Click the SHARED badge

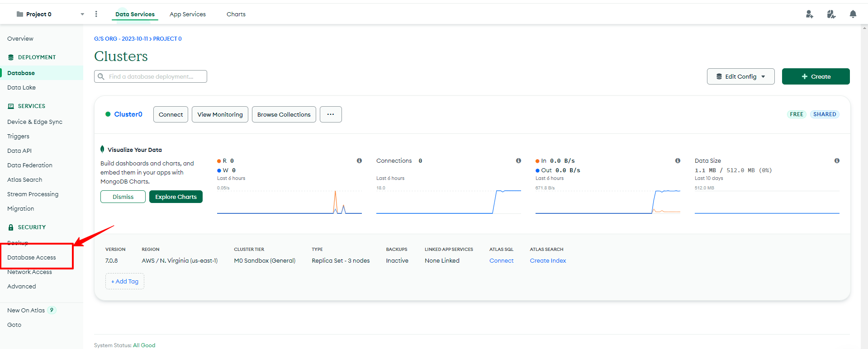[x=825, y=114]
